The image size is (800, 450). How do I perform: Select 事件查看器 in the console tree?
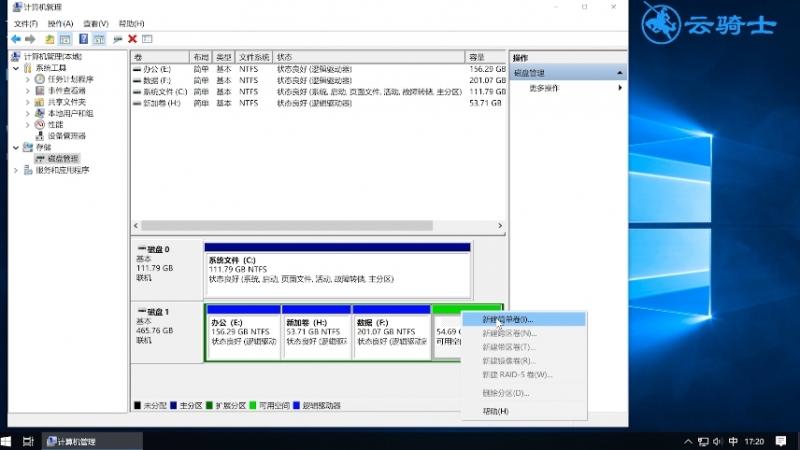pos(66,90)
